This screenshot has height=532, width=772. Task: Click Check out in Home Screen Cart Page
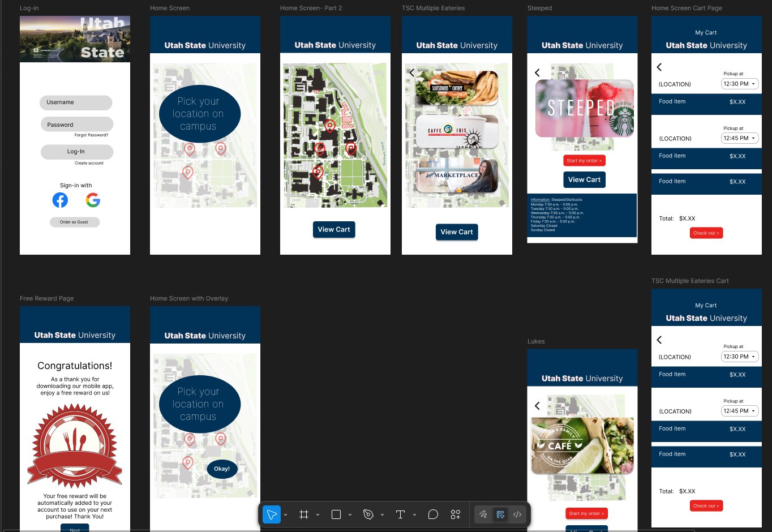(x=706, y=233)
